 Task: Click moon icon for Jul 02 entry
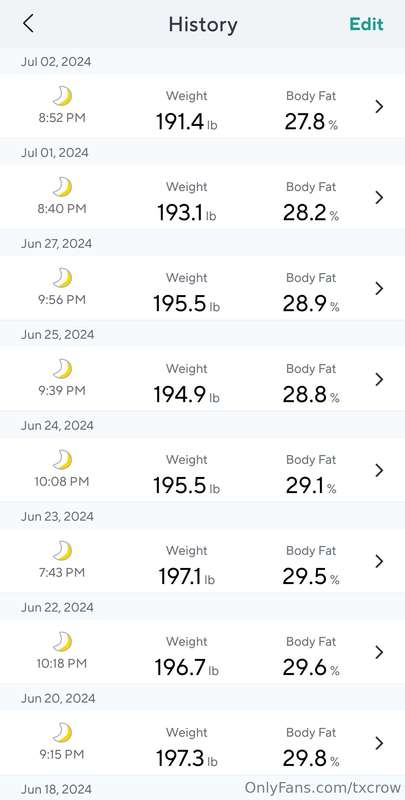click(62, 96)
